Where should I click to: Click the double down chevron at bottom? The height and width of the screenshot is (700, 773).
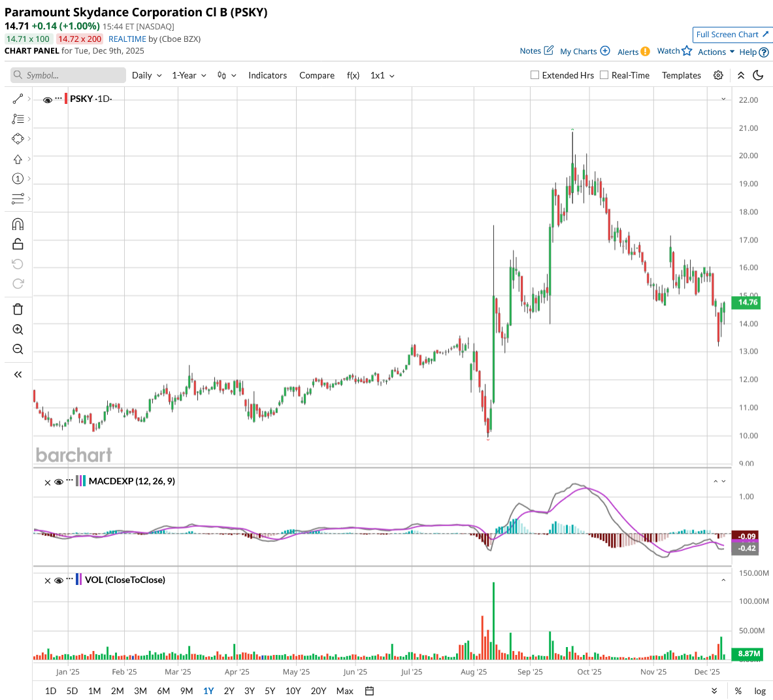click(x=714, y=691)
